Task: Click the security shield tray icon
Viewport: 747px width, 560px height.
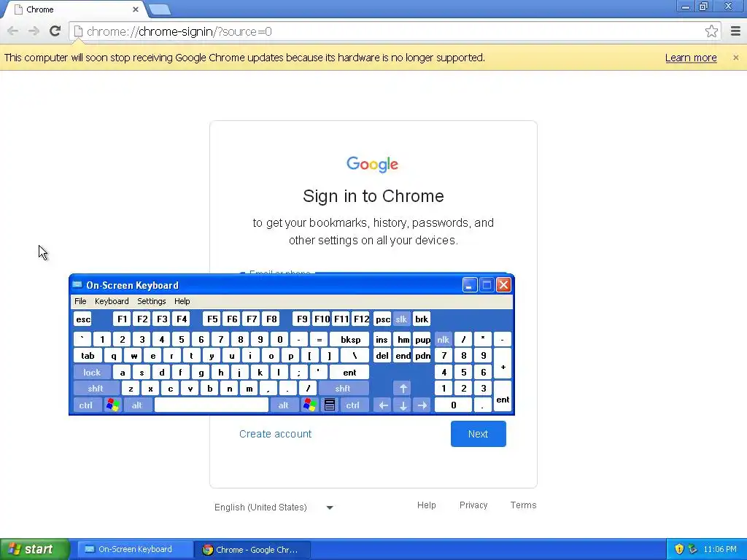Action: [x=679, y=549]
